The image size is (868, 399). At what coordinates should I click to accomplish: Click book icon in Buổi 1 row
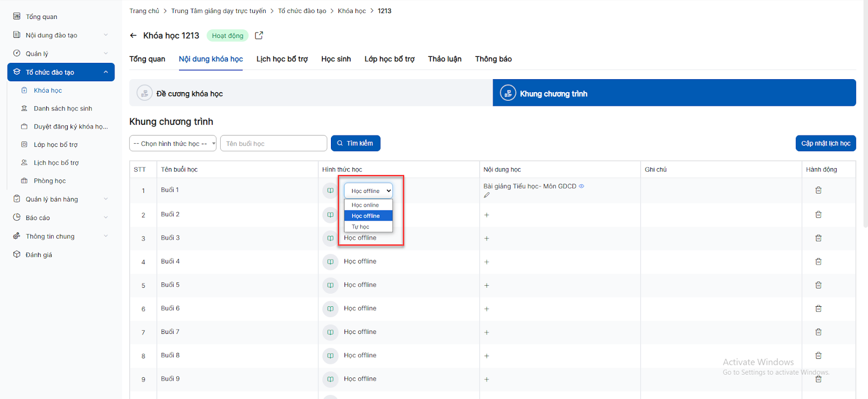pos(330,190)
